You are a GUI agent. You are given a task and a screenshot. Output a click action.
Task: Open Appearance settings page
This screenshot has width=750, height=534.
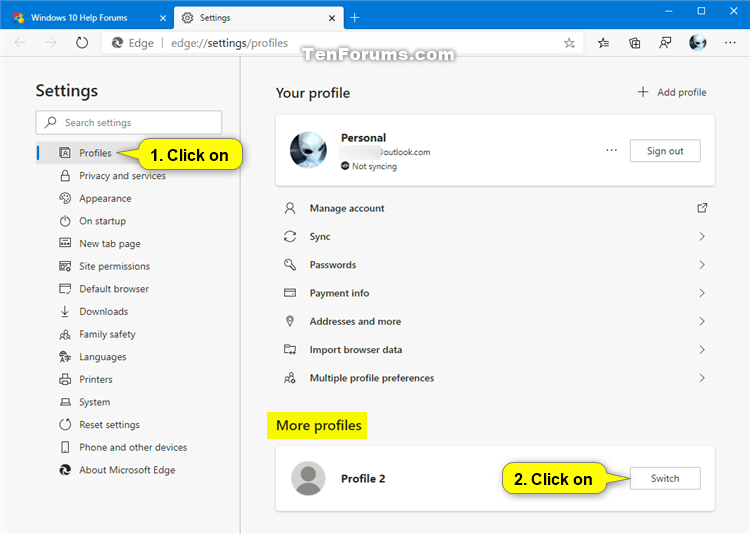105,198
